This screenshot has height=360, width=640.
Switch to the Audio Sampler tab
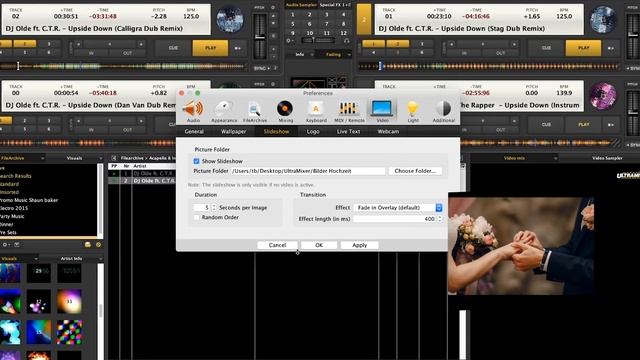point(301,5)
